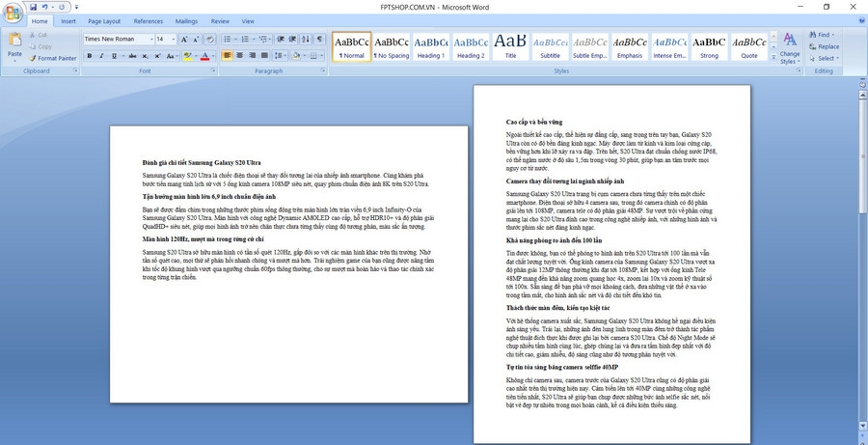The height and width of the screenshot is (445, 868).
Task: Save the document from Quick Access Toolbar
Action: point(33,7)
